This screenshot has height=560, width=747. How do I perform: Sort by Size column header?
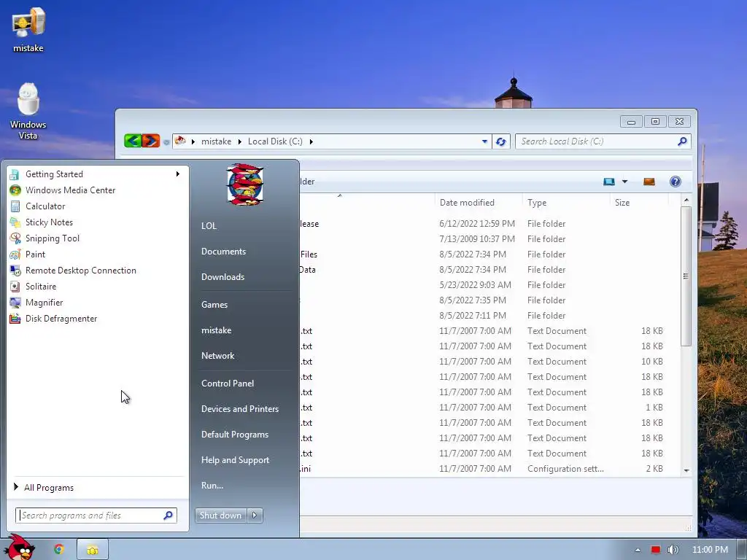pyautogui.click(x=639, y=203)
